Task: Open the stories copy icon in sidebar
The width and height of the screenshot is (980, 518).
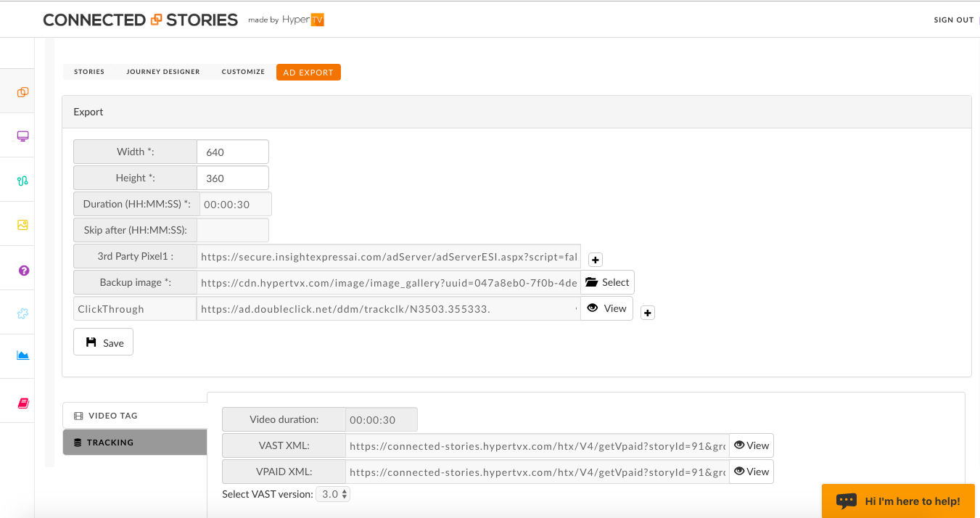Action: tap(23, 92)
